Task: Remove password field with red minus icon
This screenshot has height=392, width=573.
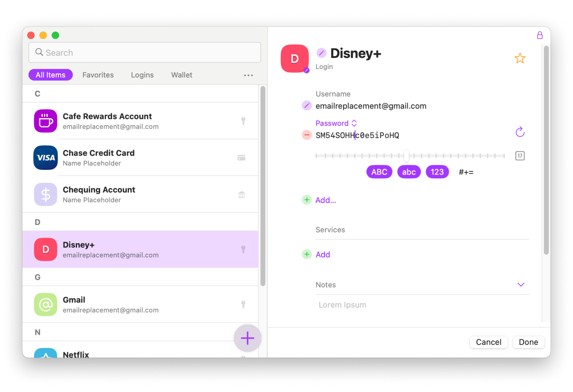Action: pos(307,135)
